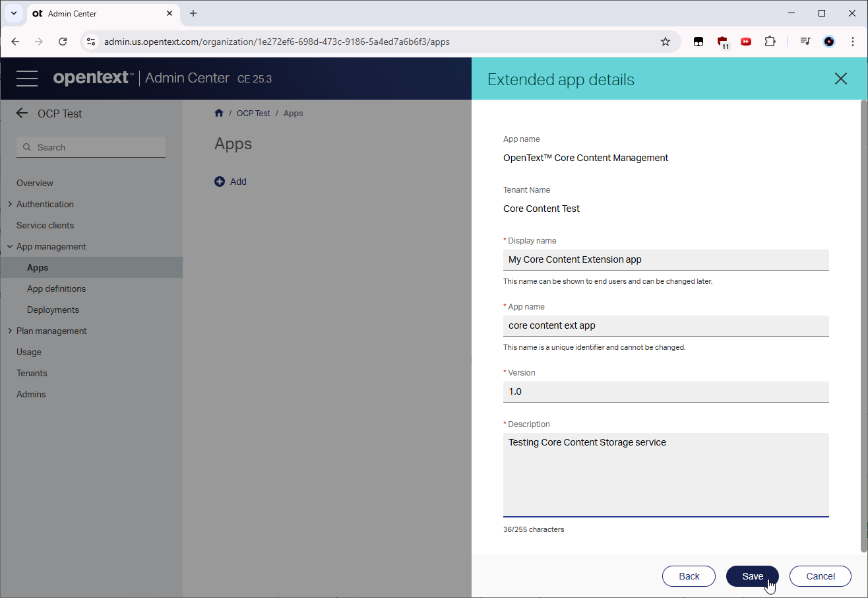The width and height of the screenshot is (868, 598).
Task: Expand the Plan management section
Action: click(x=10, y=331)
